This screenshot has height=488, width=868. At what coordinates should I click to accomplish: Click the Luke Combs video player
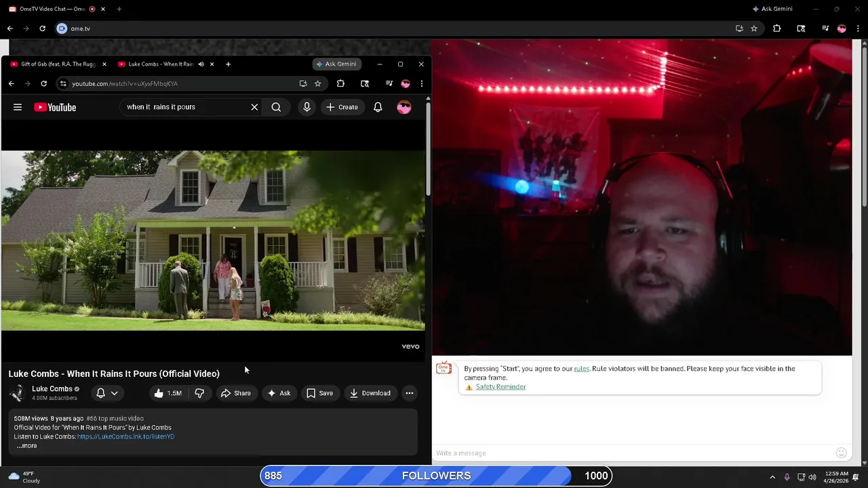(x=213, y=241)
